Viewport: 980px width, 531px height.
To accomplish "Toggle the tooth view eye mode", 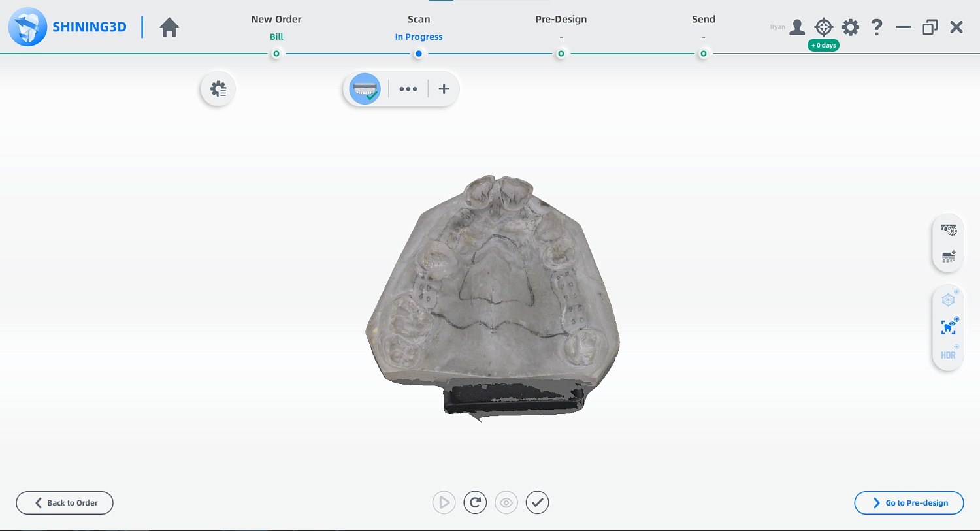I will pyautogui.click(x=948, y=327).
